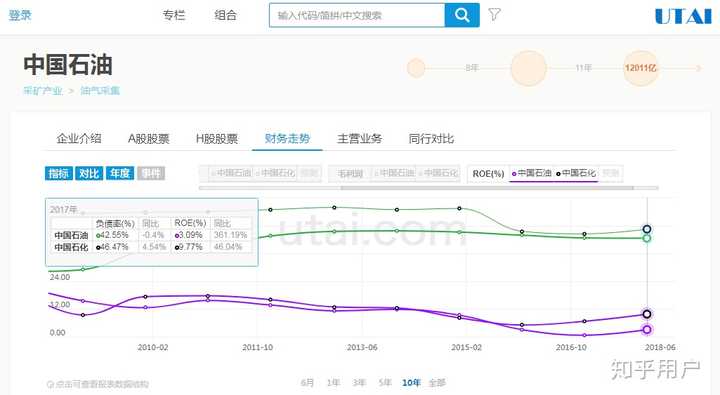Click the ROE(%) legend label
Screen dimensions: 720x395
(x=488, y=174)
